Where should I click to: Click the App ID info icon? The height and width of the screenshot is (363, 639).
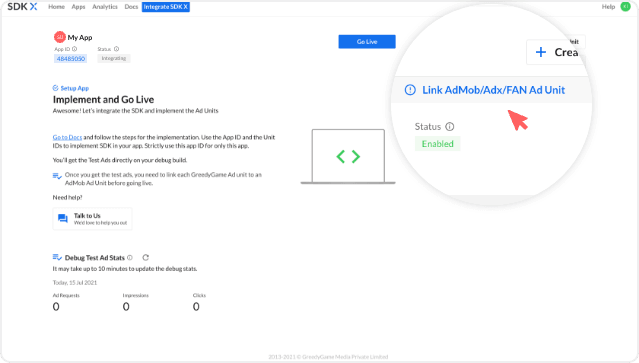click(75, 49)
